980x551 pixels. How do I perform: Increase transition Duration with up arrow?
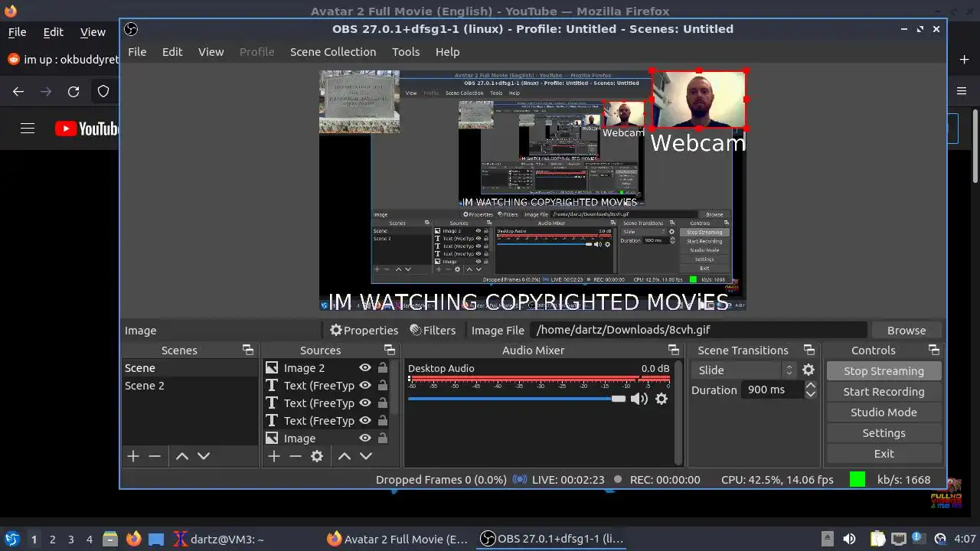[x=810, y=386]
